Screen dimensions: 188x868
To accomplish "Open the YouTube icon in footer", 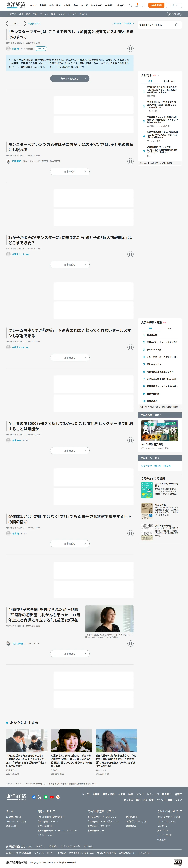I will click(52, 797).
